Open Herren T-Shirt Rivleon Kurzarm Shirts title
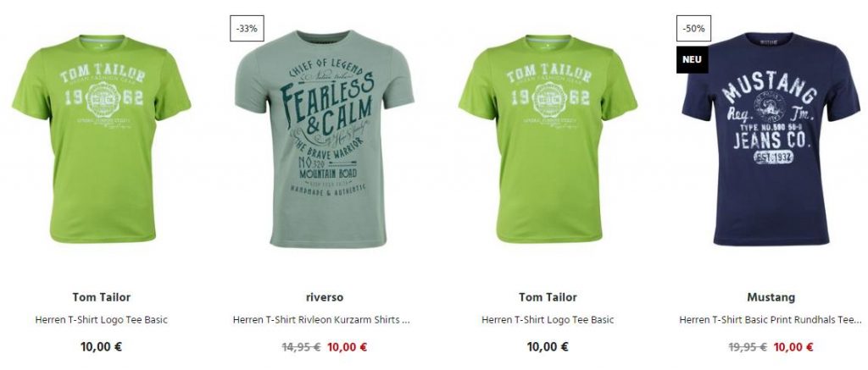Viewport: 868px width, 370px height. tap(321, 320)
